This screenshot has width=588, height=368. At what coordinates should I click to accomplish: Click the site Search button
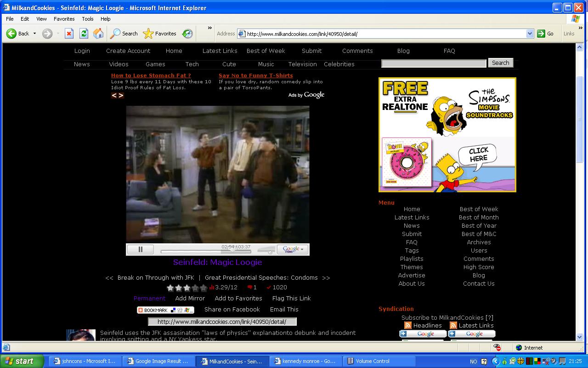[x=500, y=63]
